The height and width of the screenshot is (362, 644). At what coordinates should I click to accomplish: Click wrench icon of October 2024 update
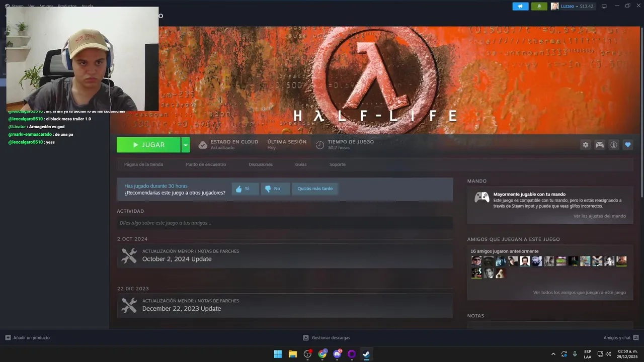point(129,255)
